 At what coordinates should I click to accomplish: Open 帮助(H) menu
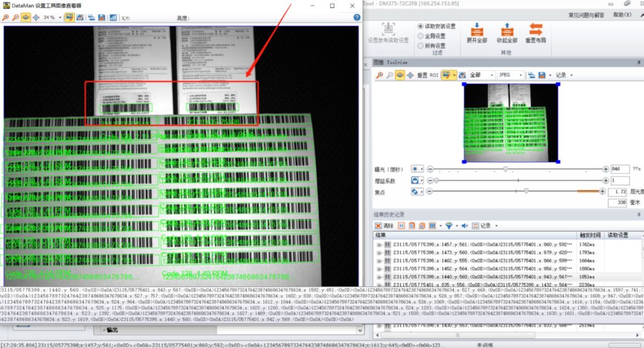(622, 15)
